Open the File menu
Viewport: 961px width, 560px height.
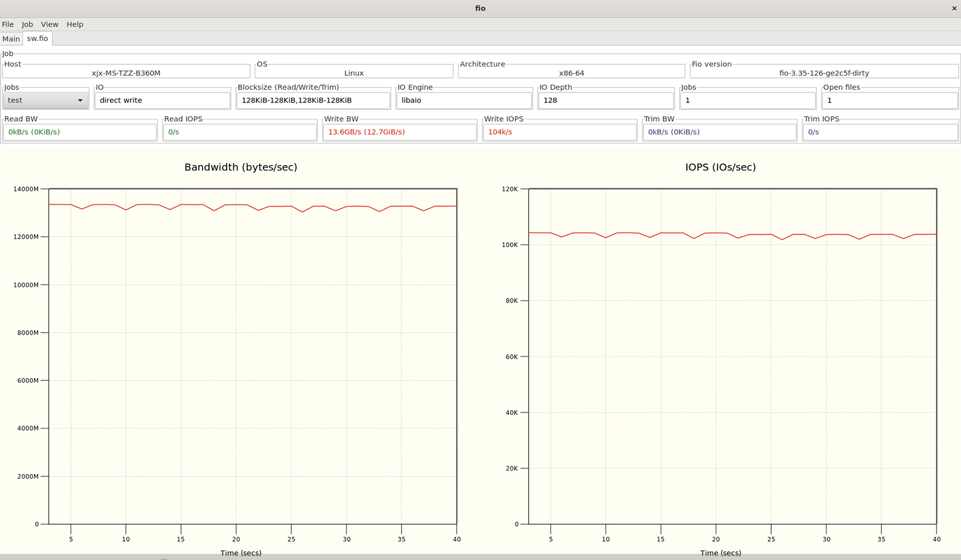tap(8, 24)
